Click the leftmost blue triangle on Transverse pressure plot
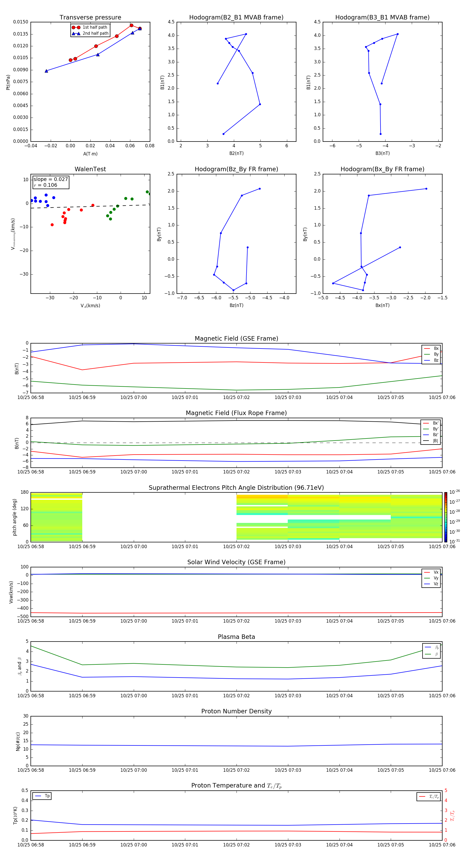Viewport: 473px width, 868px height. coord(47,71)
